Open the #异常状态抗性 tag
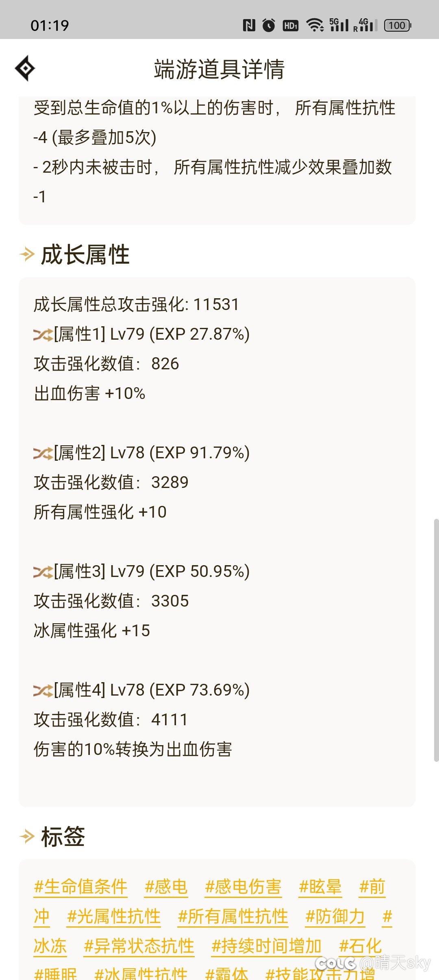The image size is (439, 980). click(x=139, y=946)
